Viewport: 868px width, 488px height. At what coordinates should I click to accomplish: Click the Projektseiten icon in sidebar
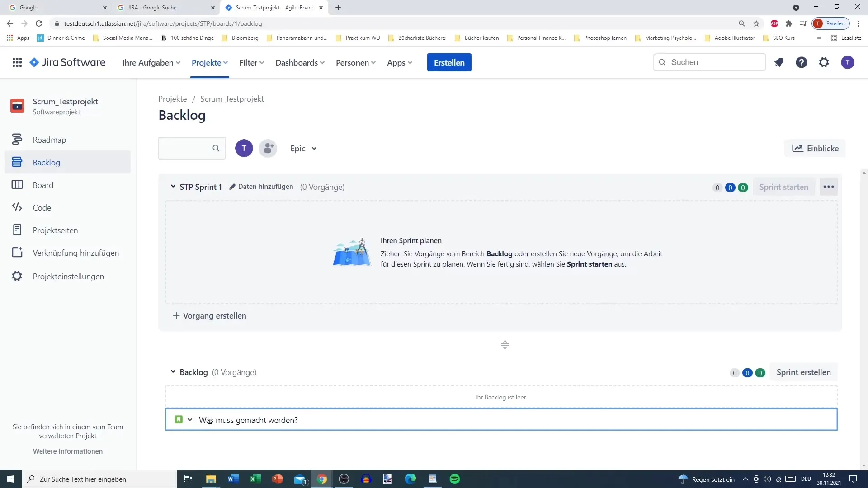pyautogui.click(x=16, y=230)
